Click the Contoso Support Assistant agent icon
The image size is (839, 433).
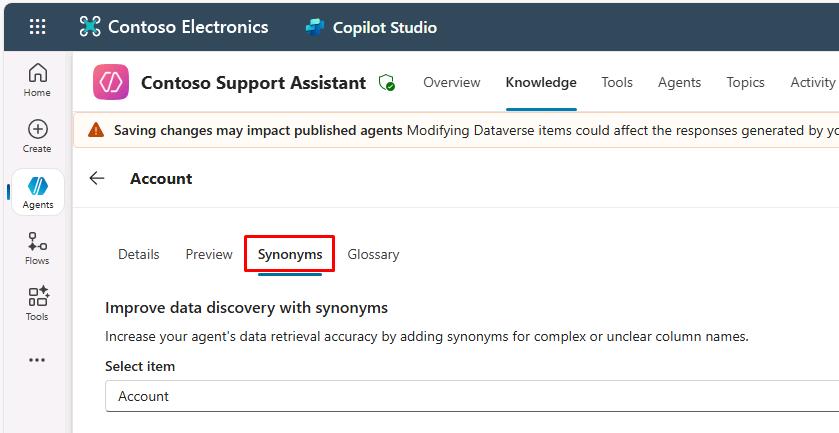tap(111, 83)
